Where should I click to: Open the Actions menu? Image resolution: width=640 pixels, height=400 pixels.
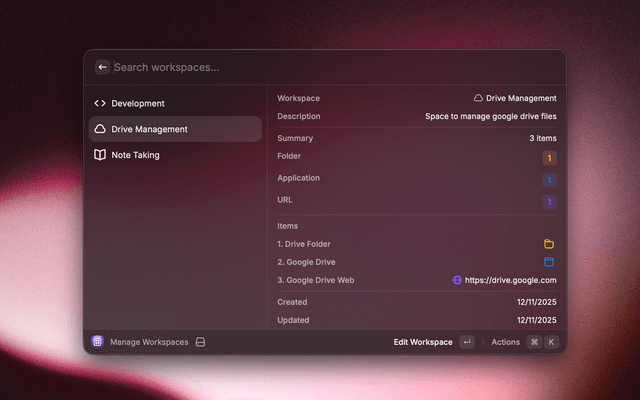click(505, 342)
